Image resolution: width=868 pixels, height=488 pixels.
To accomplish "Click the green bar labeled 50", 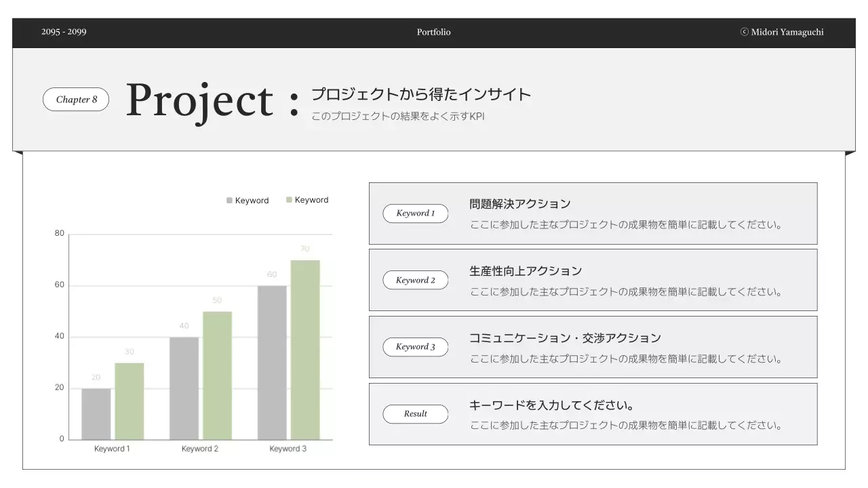I will (217, 375).
